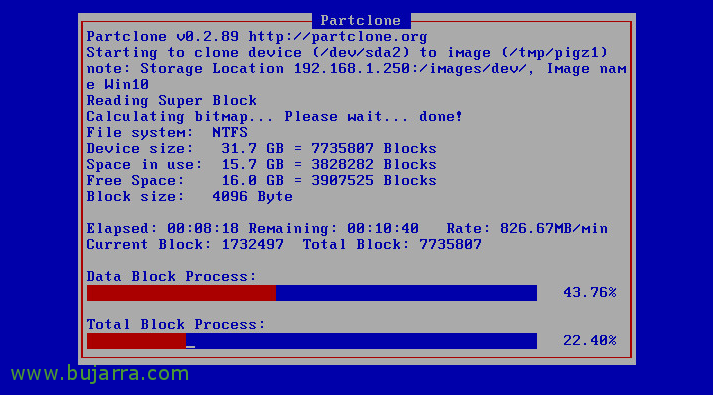Click the 43.76% progress percentage
This screenshot has width=713, height=395.
click(590, 292)
